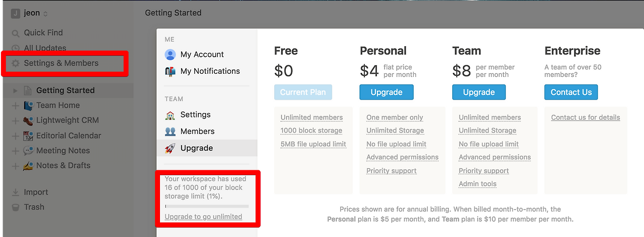Viewport: 644px width, 237px height.
Task: Expand the Team Home page with plus
Action: (x=16, y=106)
